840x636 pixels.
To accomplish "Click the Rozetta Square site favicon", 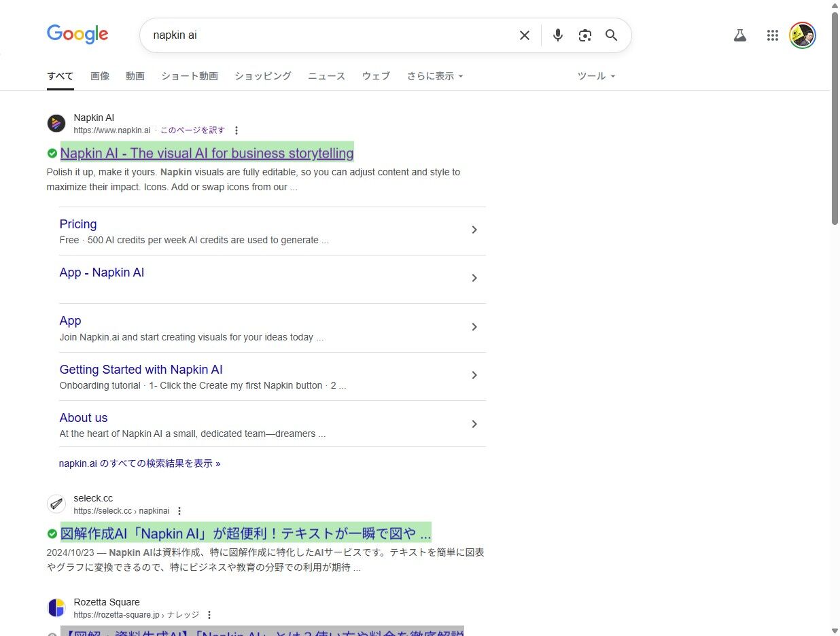I will click(x=56, y=608).
